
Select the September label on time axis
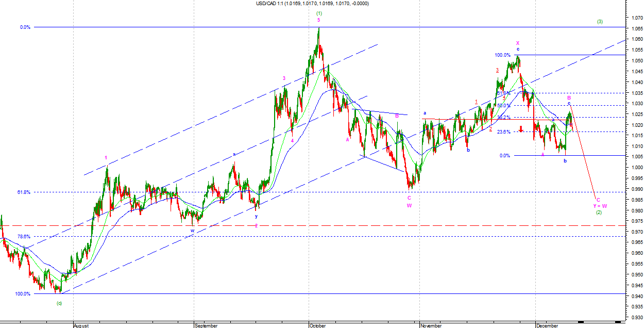[x=208, y=325]
